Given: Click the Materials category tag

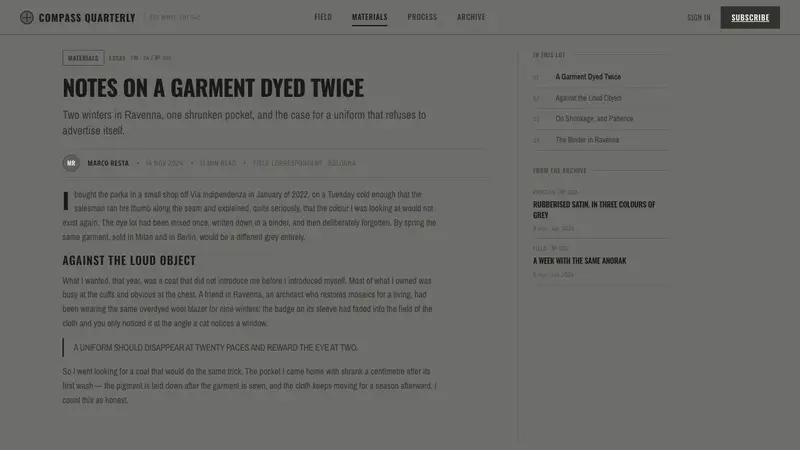Looking at the screenshot, I should click(83, 58).
